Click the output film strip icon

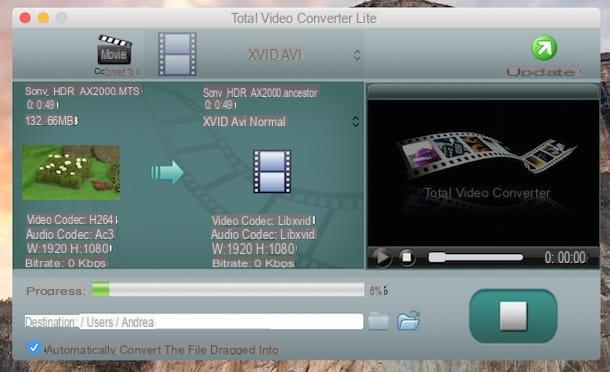click(x=272, y=172)
